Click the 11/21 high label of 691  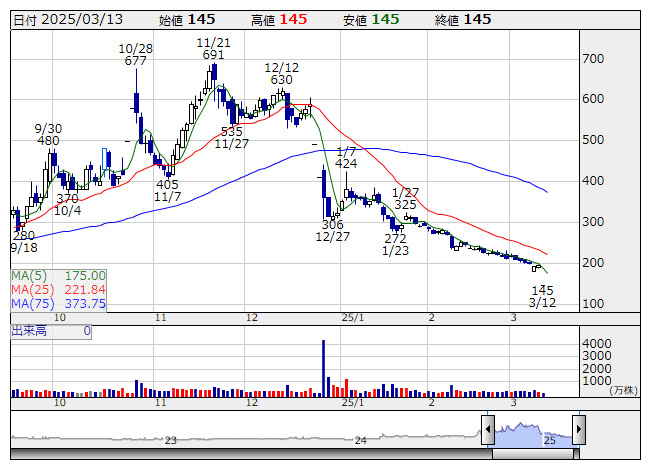click(x=212, y=49)
